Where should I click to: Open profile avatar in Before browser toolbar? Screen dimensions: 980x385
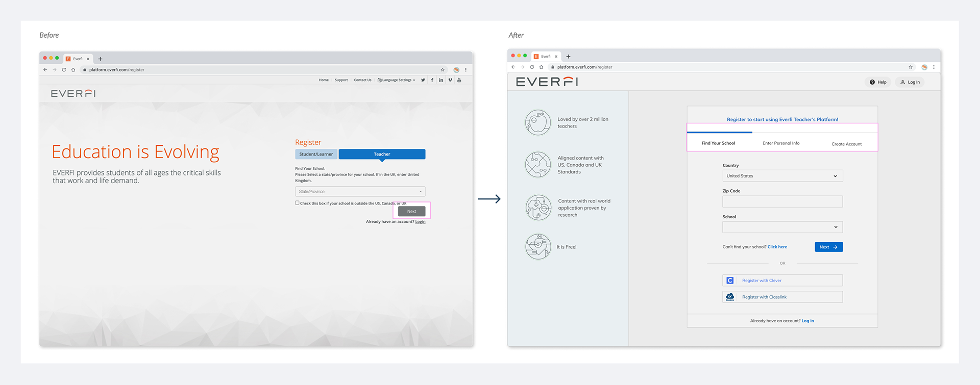tap(456, 70)
